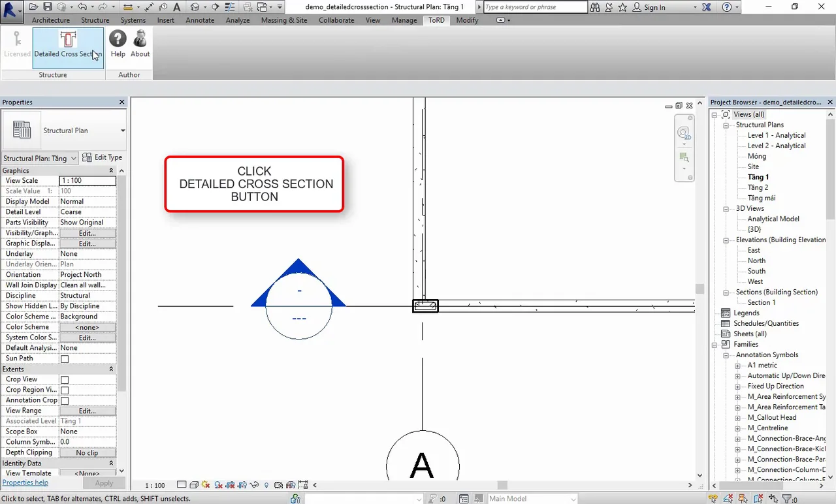Viewport: 836px width, 504px height.
Task: Enable the Sun Path checkbox
Action: point(65,359)
